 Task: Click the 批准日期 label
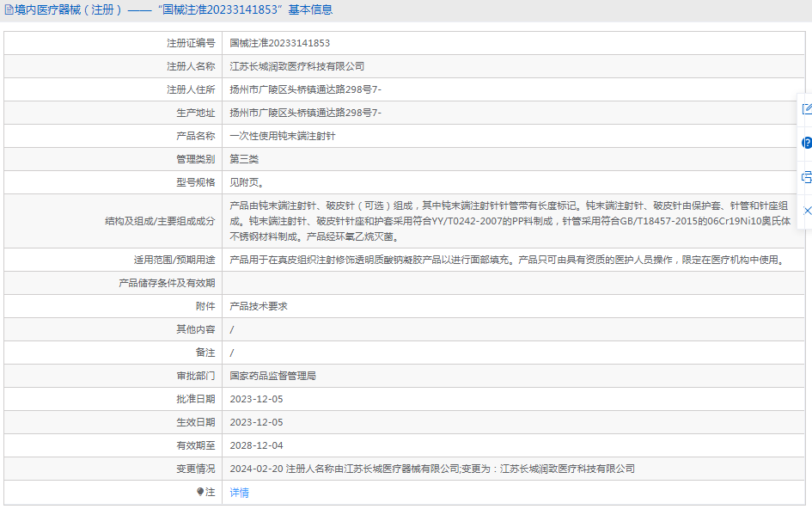pyautogui.click(x=196, y=399)
